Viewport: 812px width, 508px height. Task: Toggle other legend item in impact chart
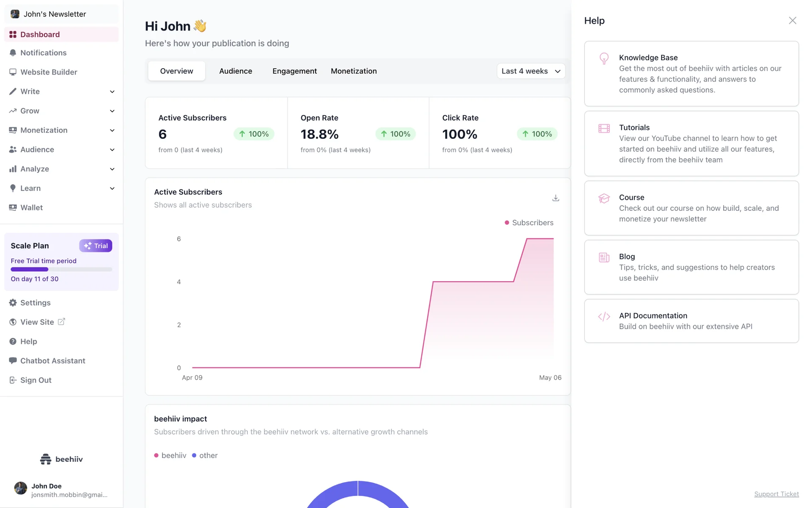[205, 456]
